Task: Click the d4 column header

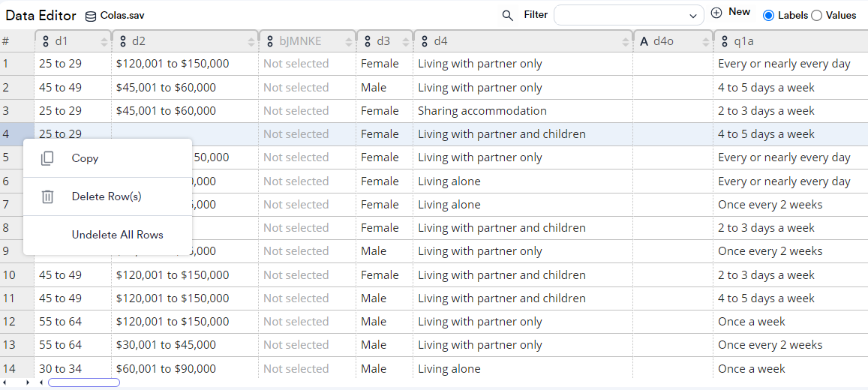Action: click(523, 41)
